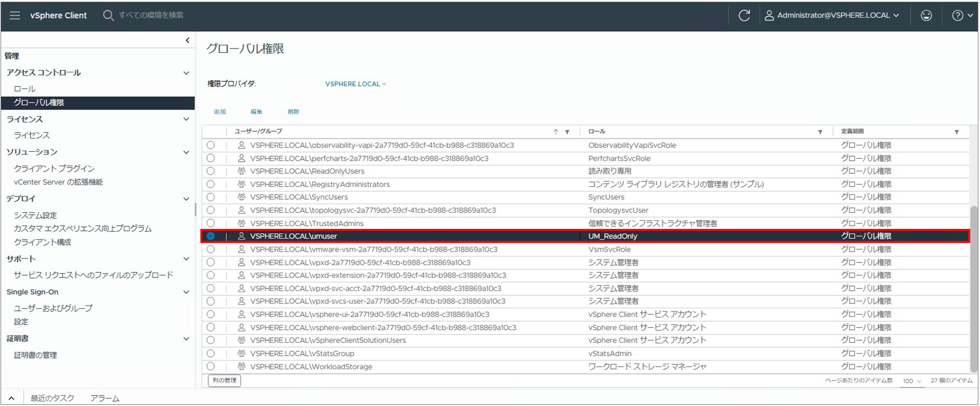Open システム設定 in navigation
Viewport: 980px width, 406px height.
(x=35, y=215)
